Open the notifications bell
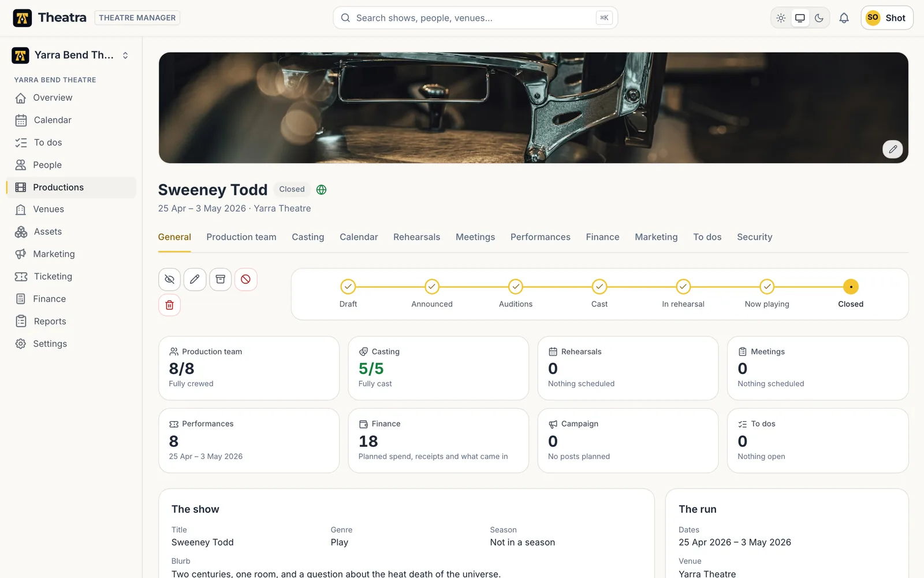The height and width of the screenshot is (578, 924). coord(844,18)
